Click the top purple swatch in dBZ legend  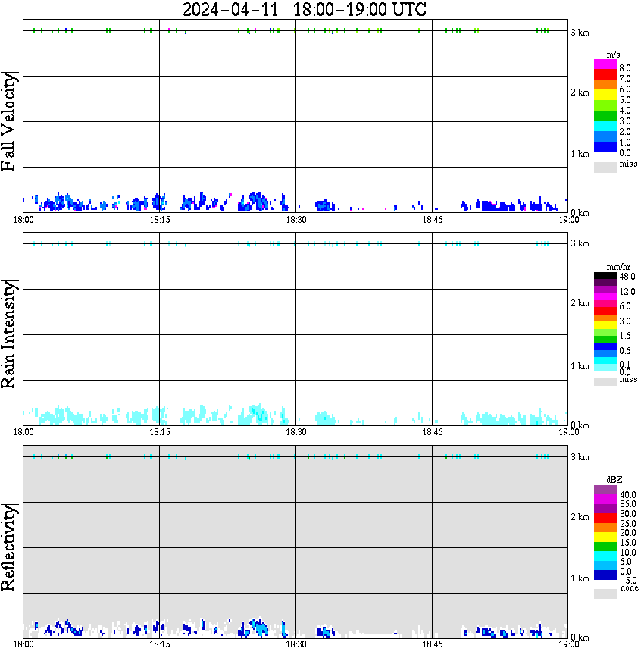pos(605,490)
